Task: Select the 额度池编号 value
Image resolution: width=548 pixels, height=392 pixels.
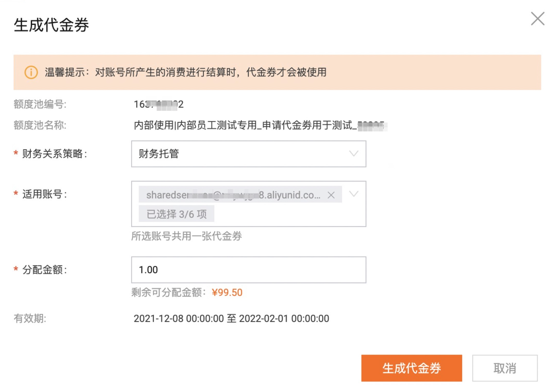Action: click(x=158, y=104)
